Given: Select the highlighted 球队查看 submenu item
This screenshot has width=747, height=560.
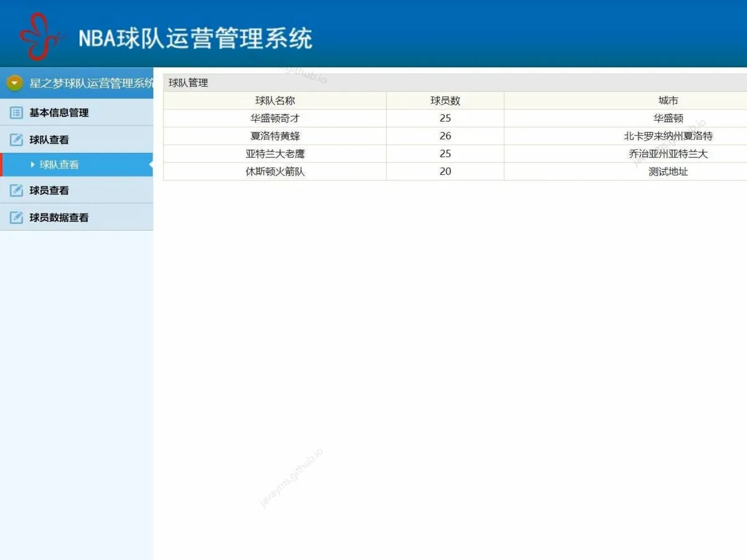Looking at the screenshot, I should [x=77, y=165].
